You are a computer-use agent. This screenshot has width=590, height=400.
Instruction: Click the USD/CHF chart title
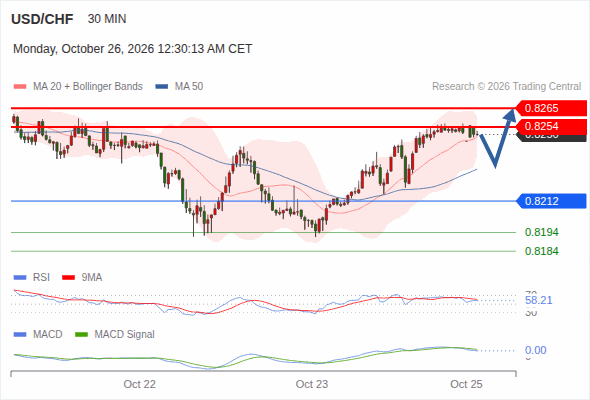pyautogui.click(x=42, y=19)
